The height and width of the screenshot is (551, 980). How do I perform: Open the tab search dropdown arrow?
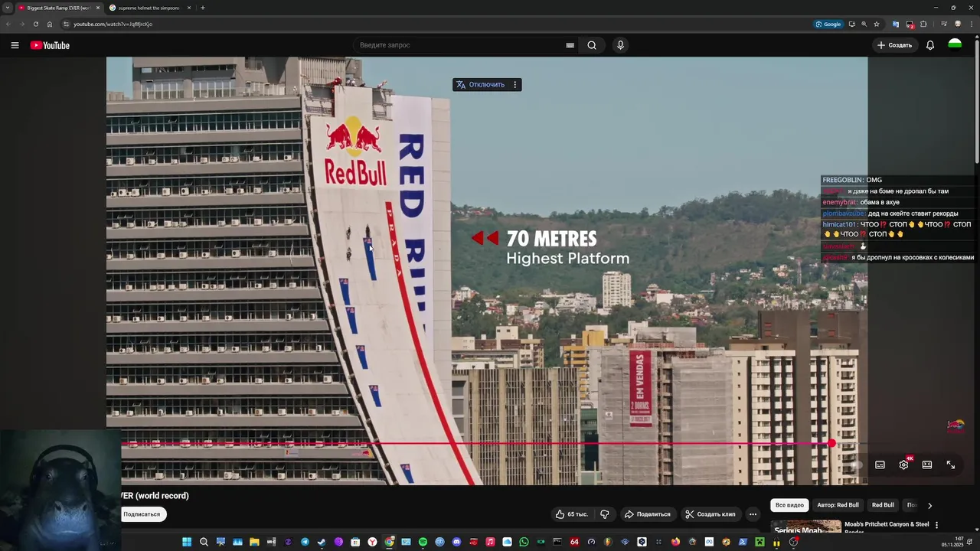(8, 8)
